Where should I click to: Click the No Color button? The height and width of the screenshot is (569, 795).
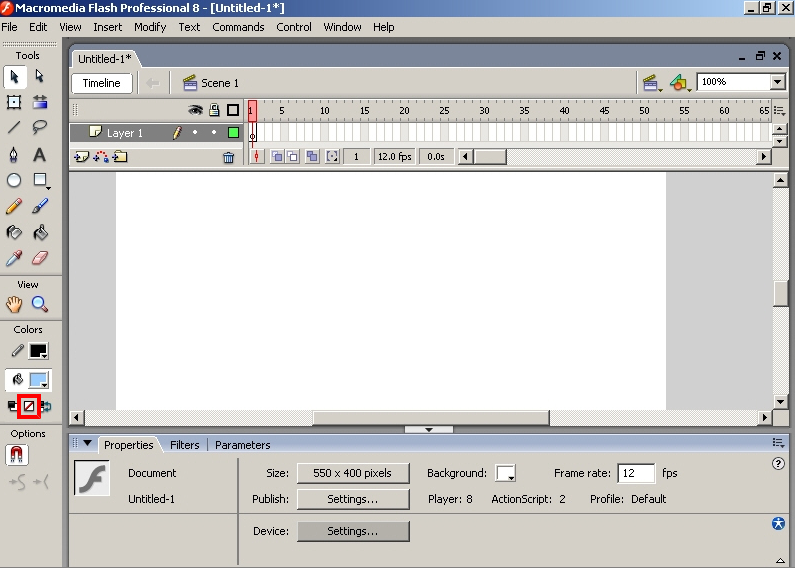(x=29, y=406)
